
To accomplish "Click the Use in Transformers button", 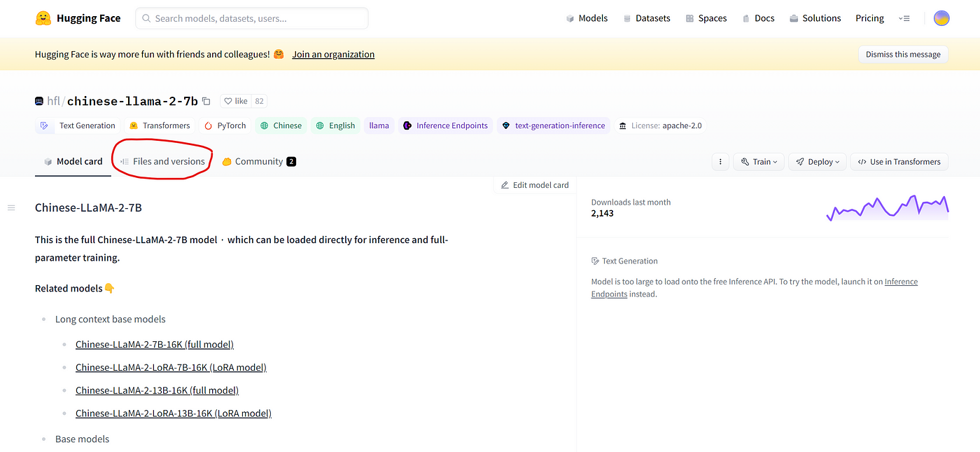I will [x=899, y=162].
